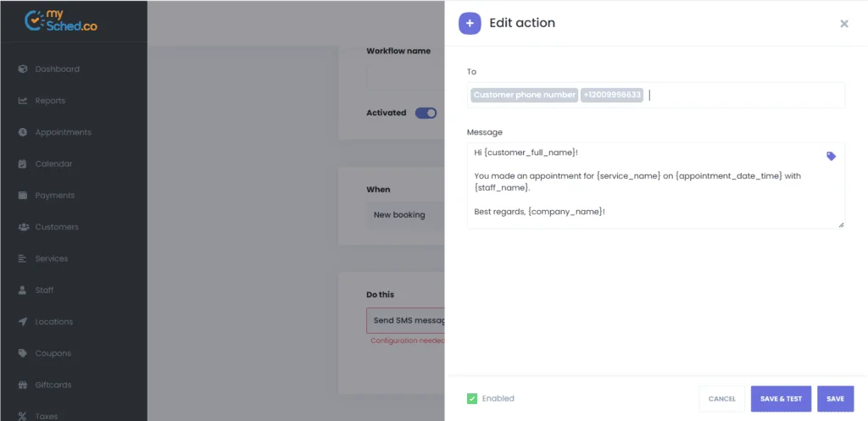Image resolution: width=868 pixels, height=421 pixels.
Task: Click the Do this section label
Action: (x=381, y=295)
